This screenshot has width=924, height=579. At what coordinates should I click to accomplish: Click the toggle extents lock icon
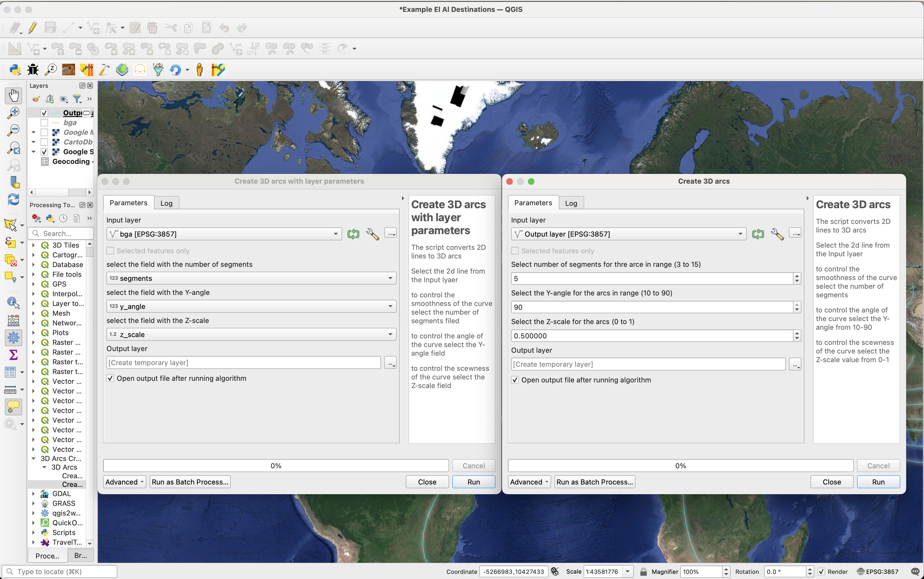tap(643, 571)
